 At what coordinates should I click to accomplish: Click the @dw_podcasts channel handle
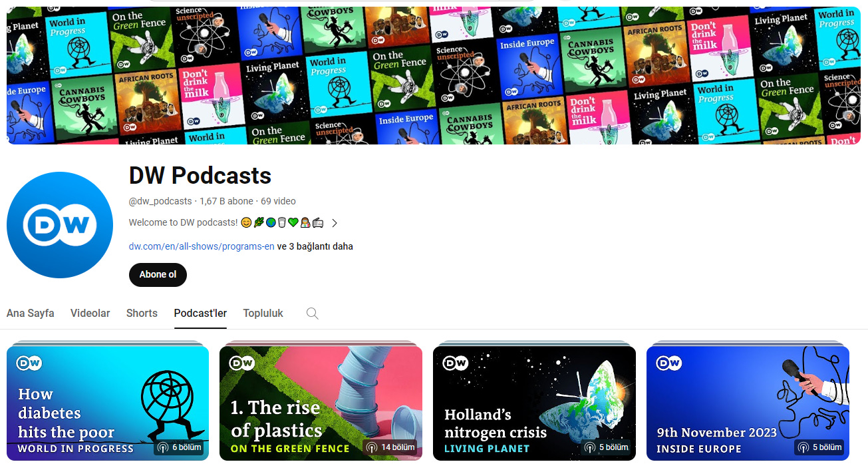pos(160,201)
